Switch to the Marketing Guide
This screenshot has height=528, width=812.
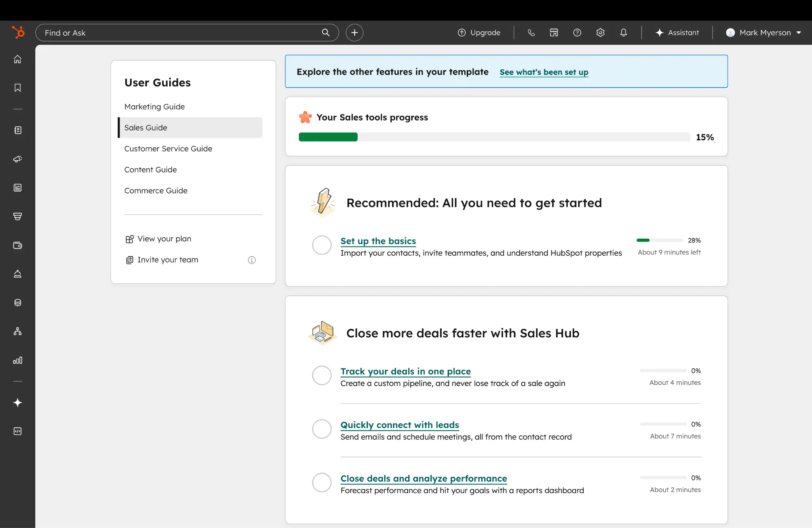click(154, 106)
